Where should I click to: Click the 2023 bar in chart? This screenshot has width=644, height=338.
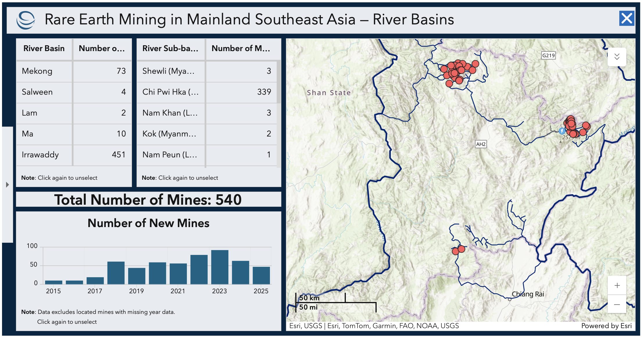(220, 267)
